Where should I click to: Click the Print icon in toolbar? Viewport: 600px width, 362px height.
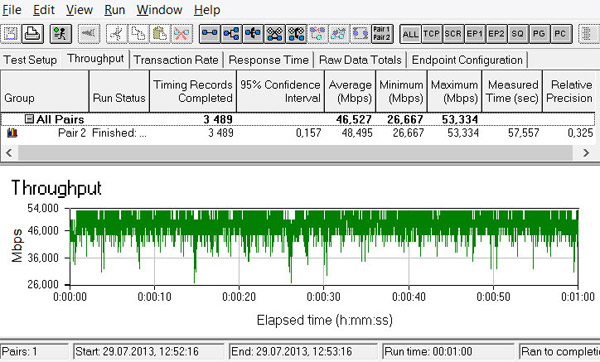point(33,34)
